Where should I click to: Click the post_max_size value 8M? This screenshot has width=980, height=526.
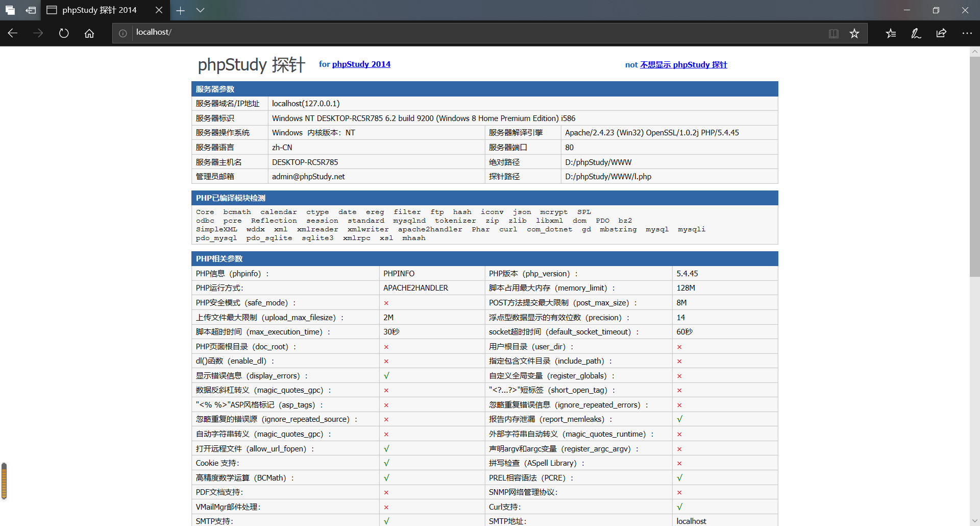tap(681, 303)
